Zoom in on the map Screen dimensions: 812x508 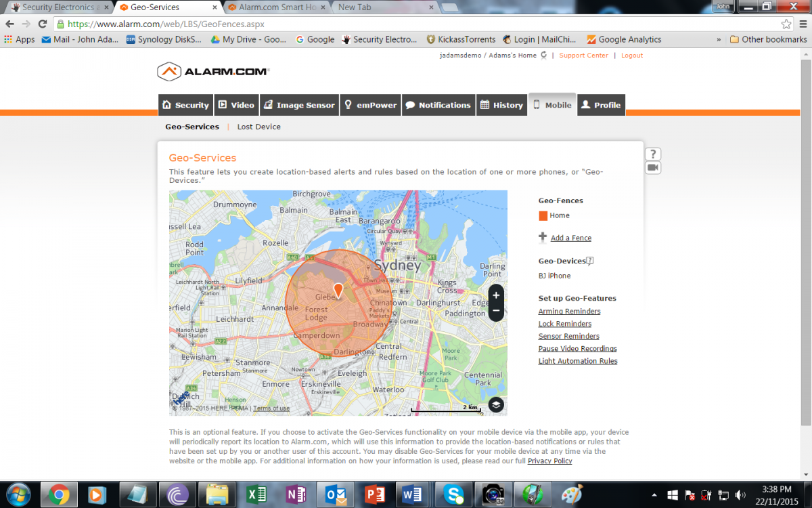pos(496,295)
